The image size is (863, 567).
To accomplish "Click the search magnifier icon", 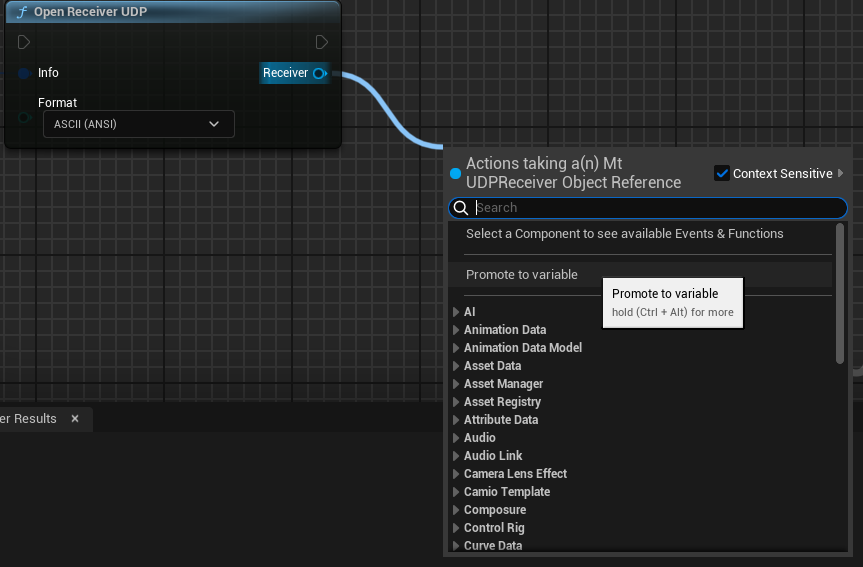I will [x=461, y=208].
